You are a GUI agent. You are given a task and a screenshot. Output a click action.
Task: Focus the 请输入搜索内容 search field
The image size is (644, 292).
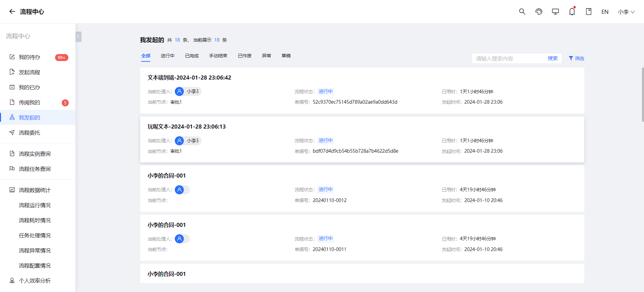508,58
